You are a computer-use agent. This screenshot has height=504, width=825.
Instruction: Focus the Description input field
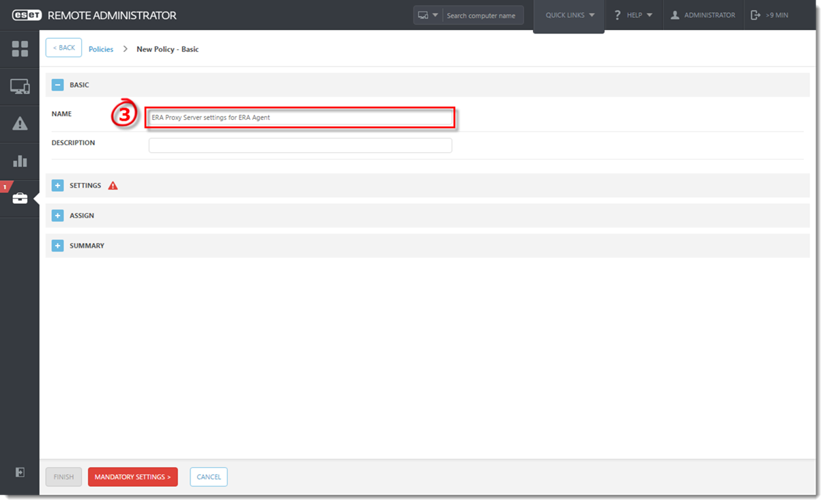click(300, 145)
